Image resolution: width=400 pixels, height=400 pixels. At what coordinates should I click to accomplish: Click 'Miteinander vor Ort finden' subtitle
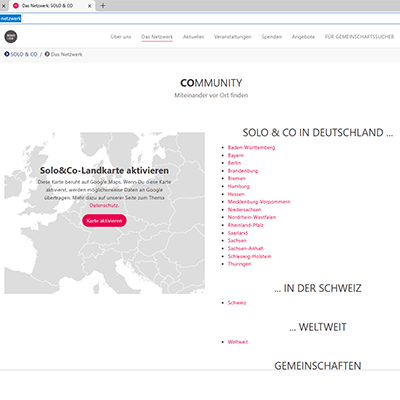[x=211, y=95]
